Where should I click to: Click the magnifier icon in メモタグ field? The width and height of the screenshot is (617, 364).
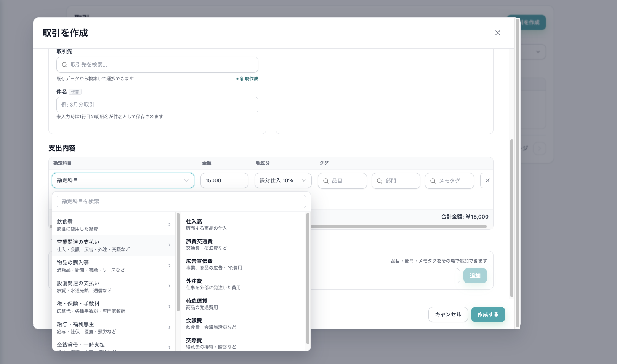click(433, 180)
